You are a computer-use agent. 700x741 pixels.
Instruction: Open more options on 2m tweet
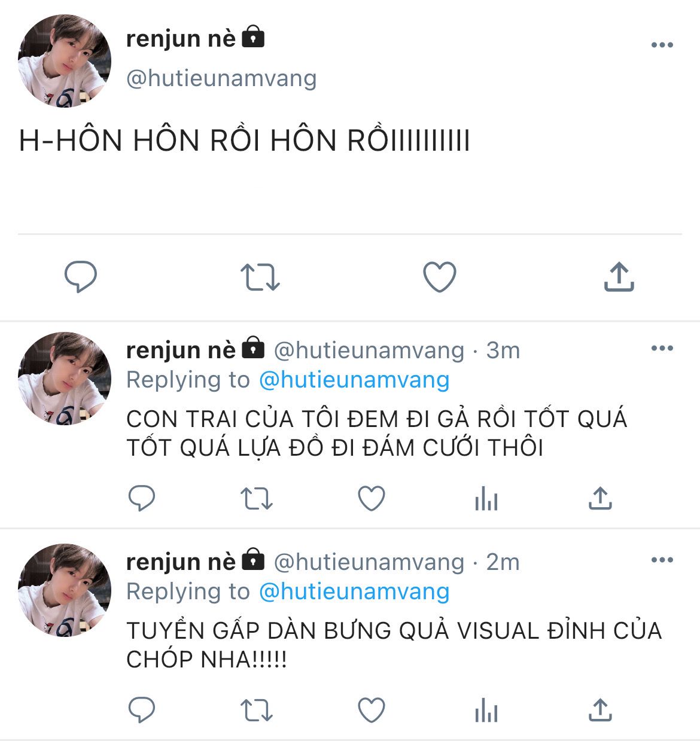click(662, 560)
